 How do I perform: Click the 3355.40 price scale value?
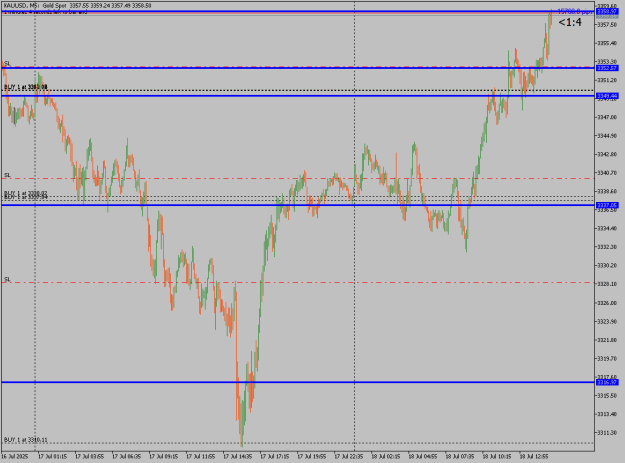coord(607,43)
